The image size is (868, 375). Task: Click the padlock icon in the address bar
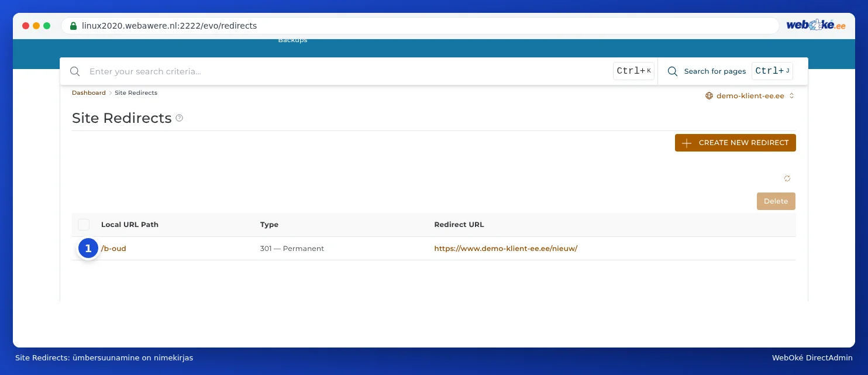[73, 26]
